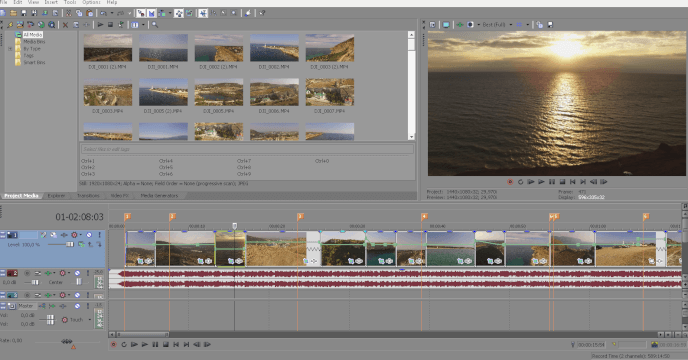Remove selected media with red X icon

(x=65, y=25)
